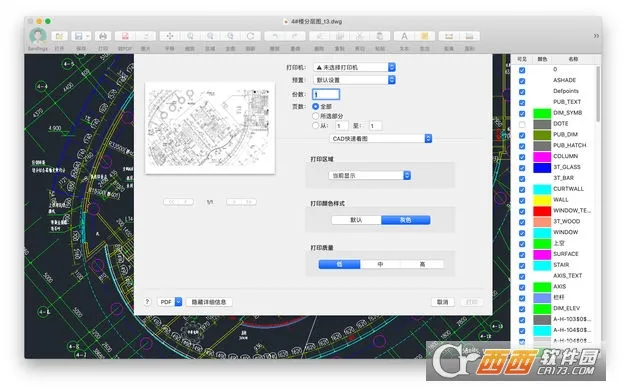Open the 打印机 printer selection dropdown
The image size is (626, 391).
click(x=355, y=67)
